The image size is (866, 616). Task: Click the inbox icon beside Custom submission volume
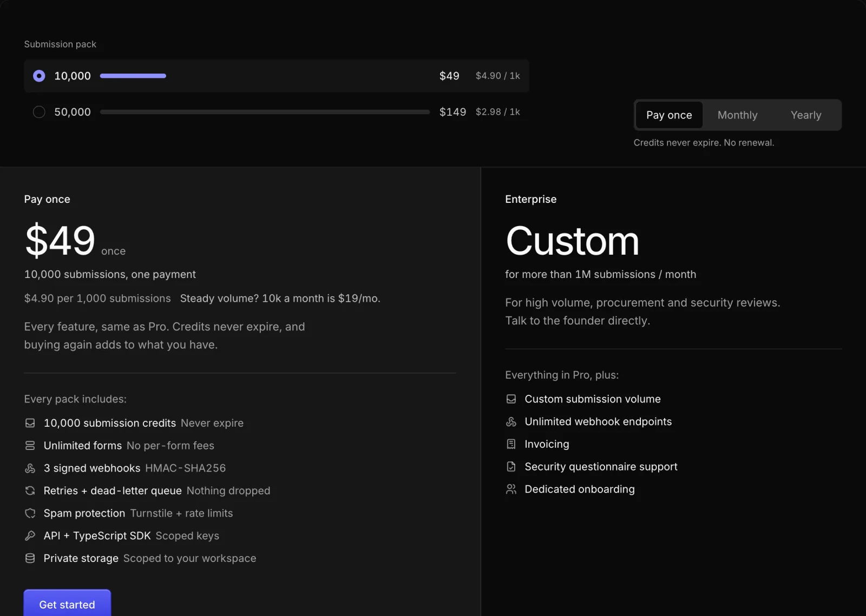511,399
